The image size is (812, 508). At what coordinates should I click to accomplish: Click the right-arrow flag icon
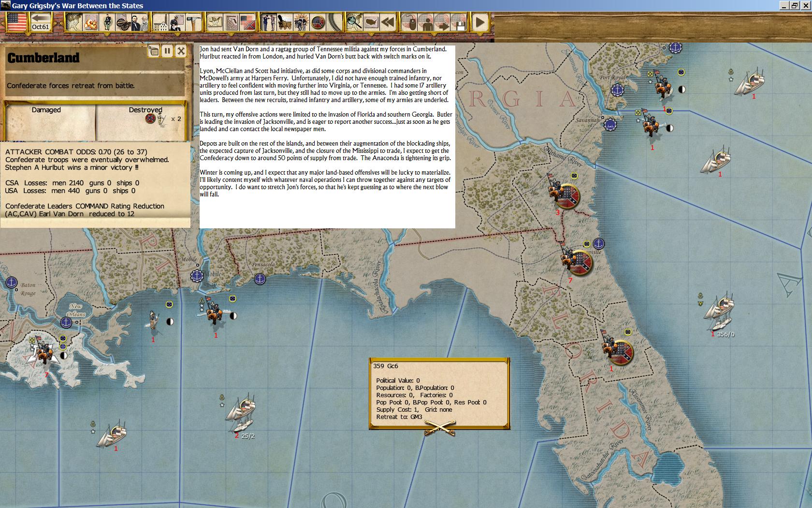(x=443, y=22)
